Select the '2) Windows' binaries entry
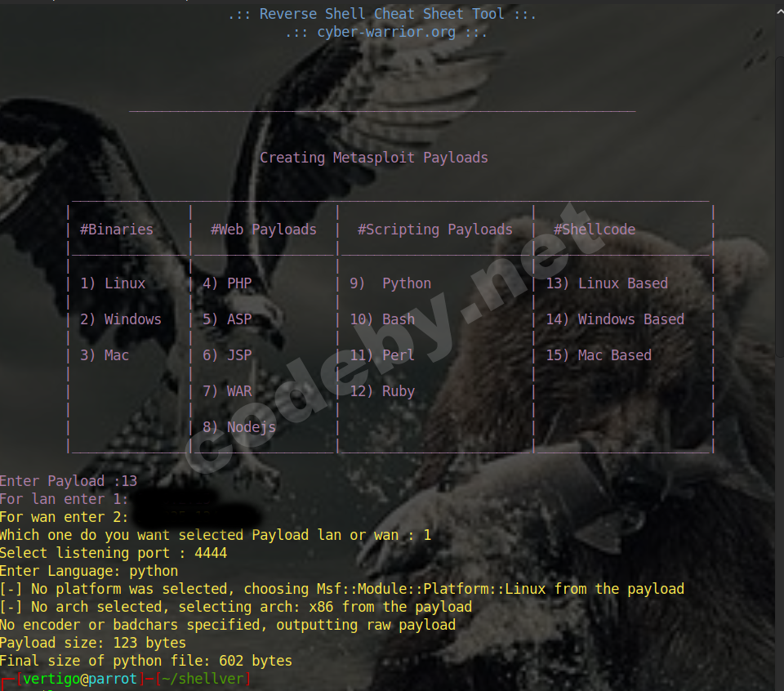The image size is (784, 691). pyautogui.click(x=121, y=319)
